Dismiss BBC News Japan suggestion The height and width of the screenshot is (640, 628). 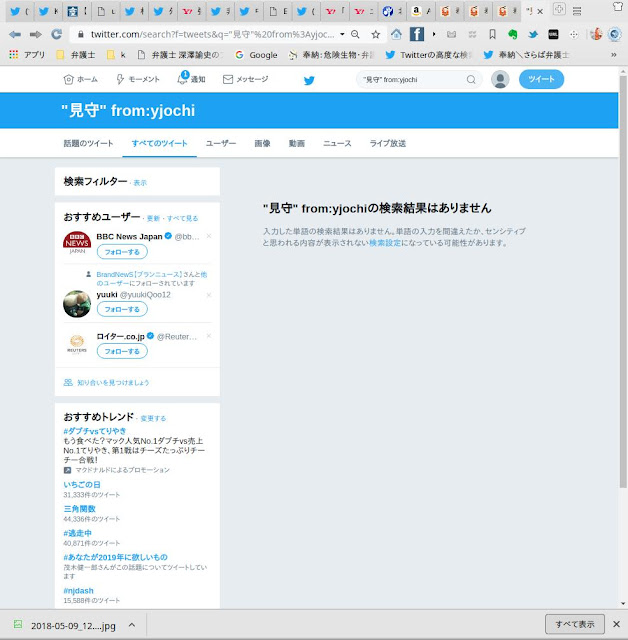tap(209, 236)
